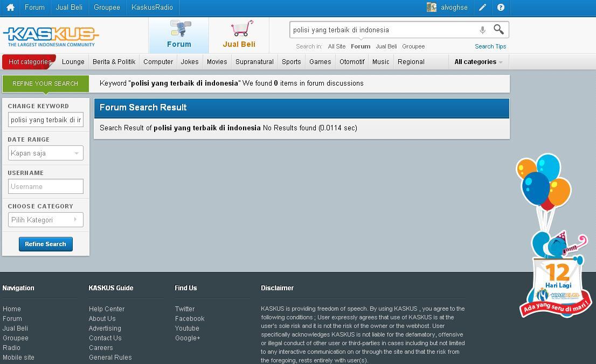Open the About Us link
This screenshot has width=596, height=364.
[x=102, y=318]
